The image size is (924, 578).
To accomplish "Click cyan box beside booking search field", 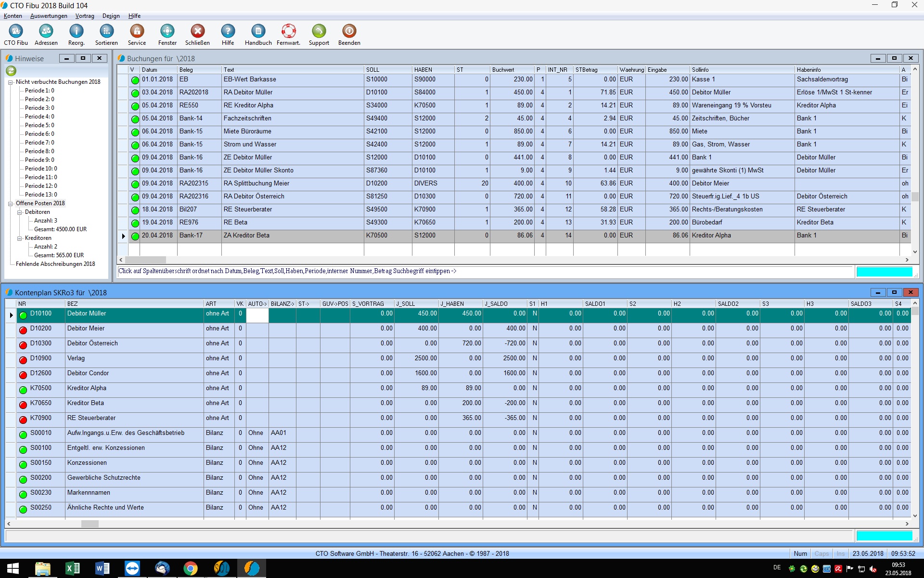I will [x=884, y=272].
